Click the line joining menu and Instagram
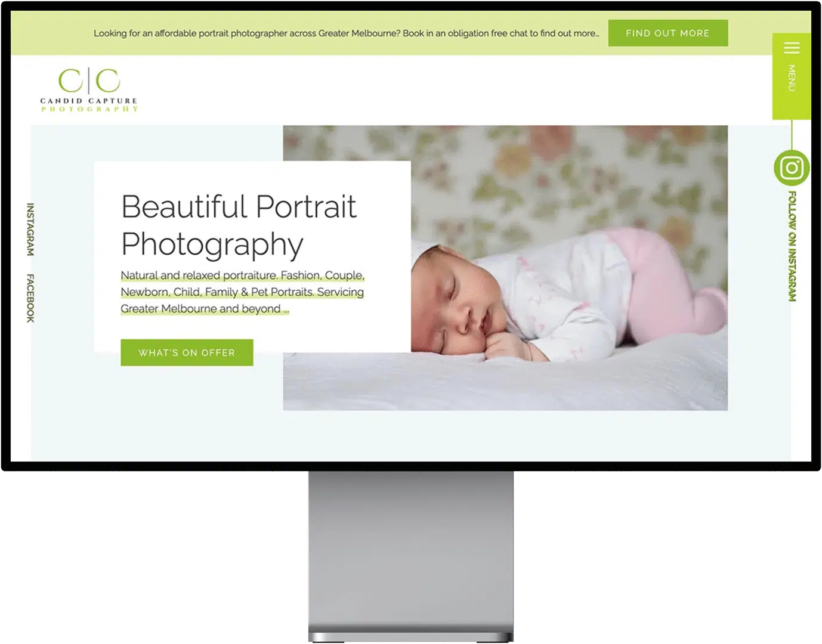 (792, 134)
